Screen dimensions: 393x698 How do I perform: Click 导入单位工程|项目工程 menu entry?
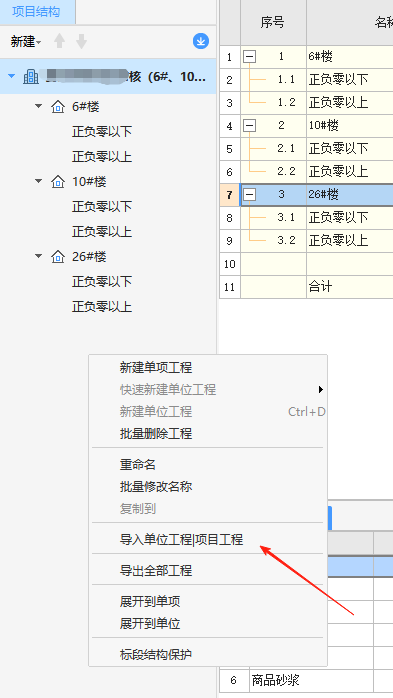(x=181, y=540)
